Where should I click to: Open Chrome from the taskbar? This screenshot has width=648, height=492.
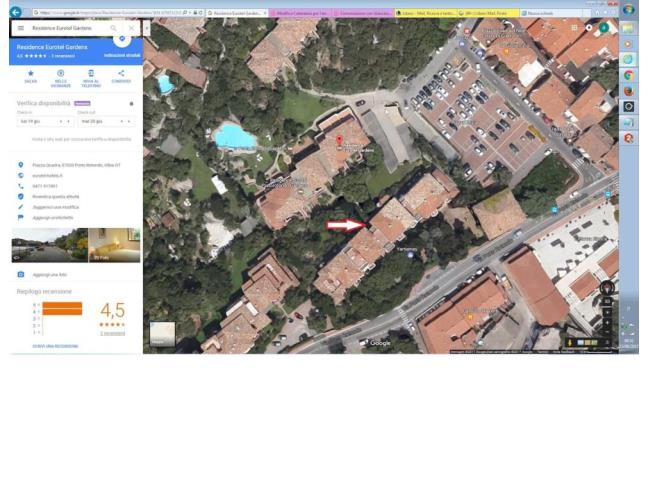[x=628, y=75]
